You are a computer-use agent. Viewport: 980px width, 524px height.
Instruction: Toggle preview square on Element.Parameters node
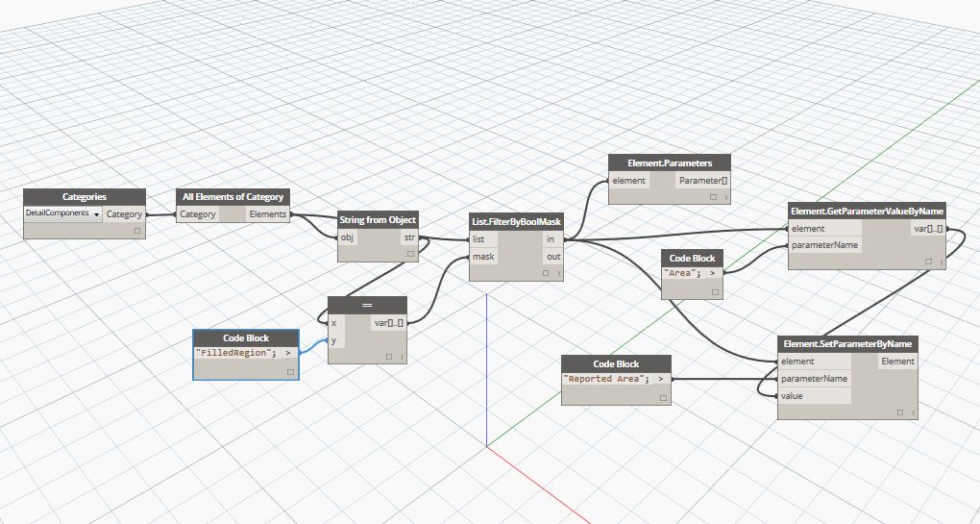[x=713, y=197]
